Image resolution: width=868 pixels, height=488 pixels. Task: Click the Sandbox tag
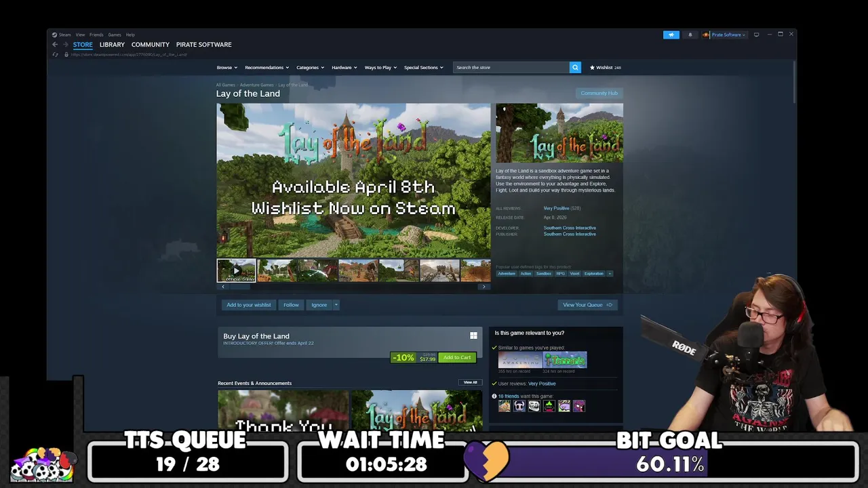pyautogui.click(x=544, y=274)
